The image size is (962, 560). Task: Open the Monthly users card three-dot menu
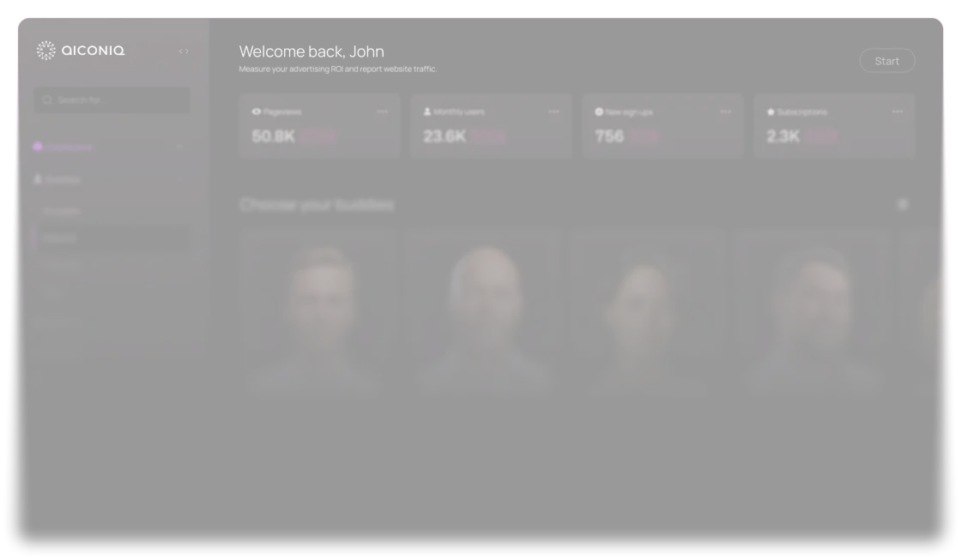554,111
